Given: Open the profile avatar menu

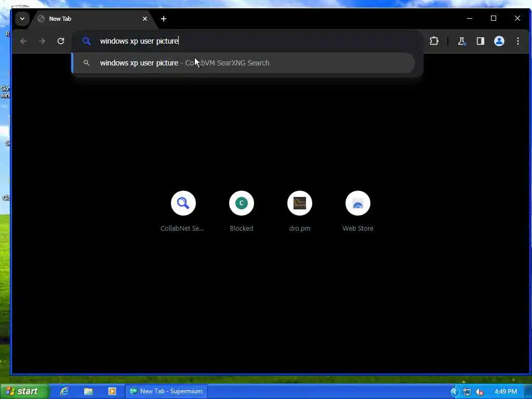Looking at the screenshot, I should pyautogui.click(x=499, y=41).
